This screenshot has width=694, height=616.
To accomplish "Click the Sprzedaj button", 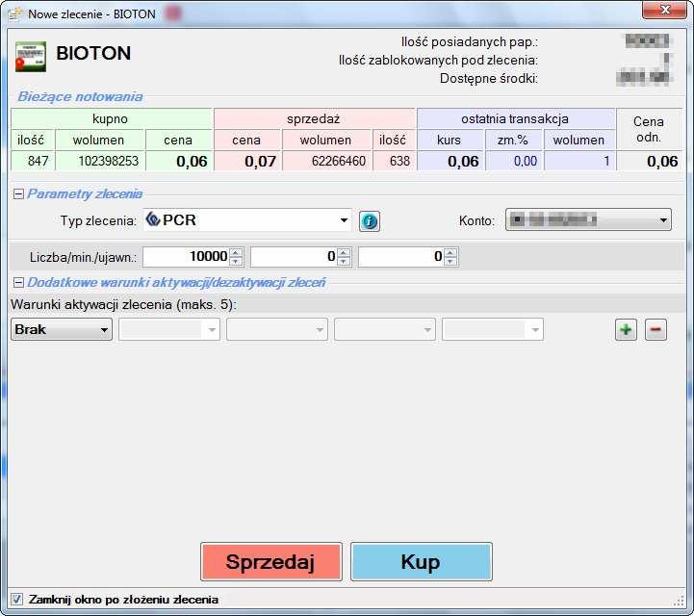I will (270, 561).
